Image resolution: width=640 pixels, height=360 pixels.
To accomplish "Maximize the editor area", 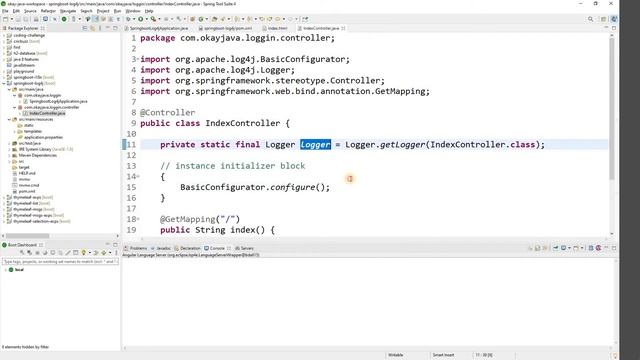I will 613,28.
